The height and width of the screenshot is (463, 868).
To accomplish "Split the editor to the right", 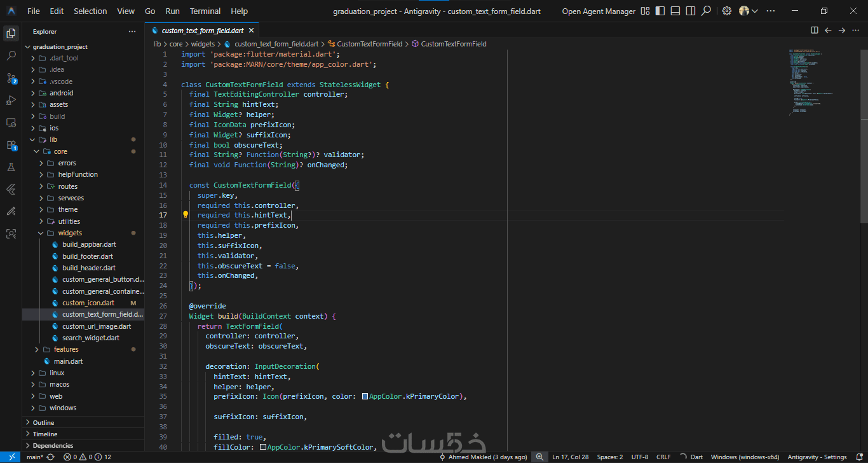I will coord(815,30).
